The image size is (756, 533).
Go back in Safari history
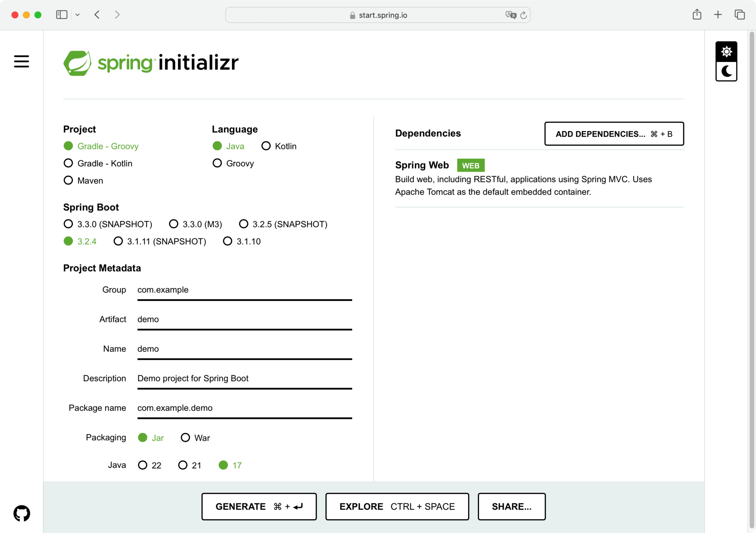click(97, 15)
